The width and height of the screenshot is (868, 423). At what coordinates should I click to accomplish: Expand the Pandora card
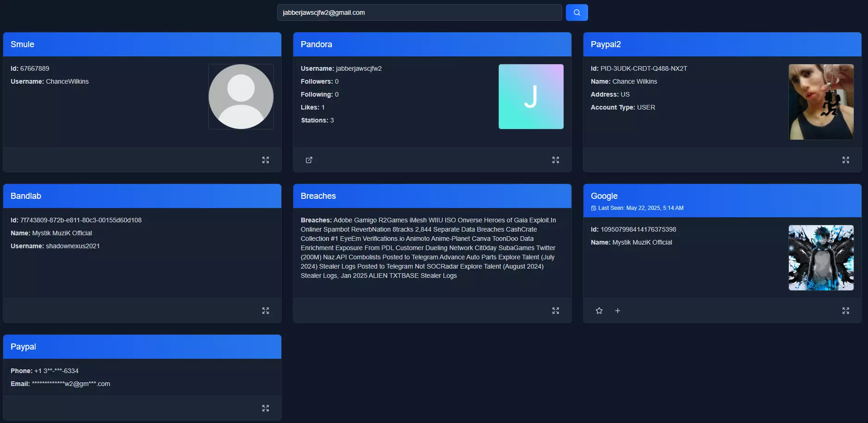click(x=556, y=160)
